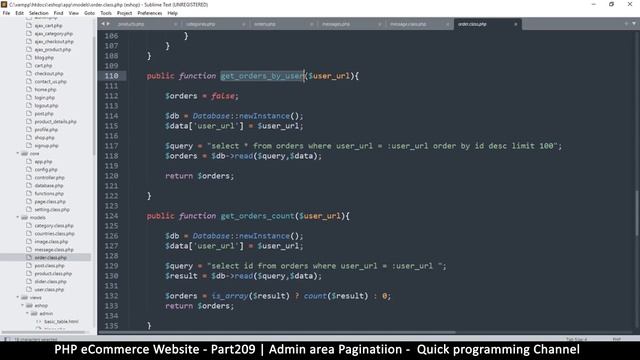Open ajax_category.php in the sidebar
The image size is (640, 360).
click(53, 33)
